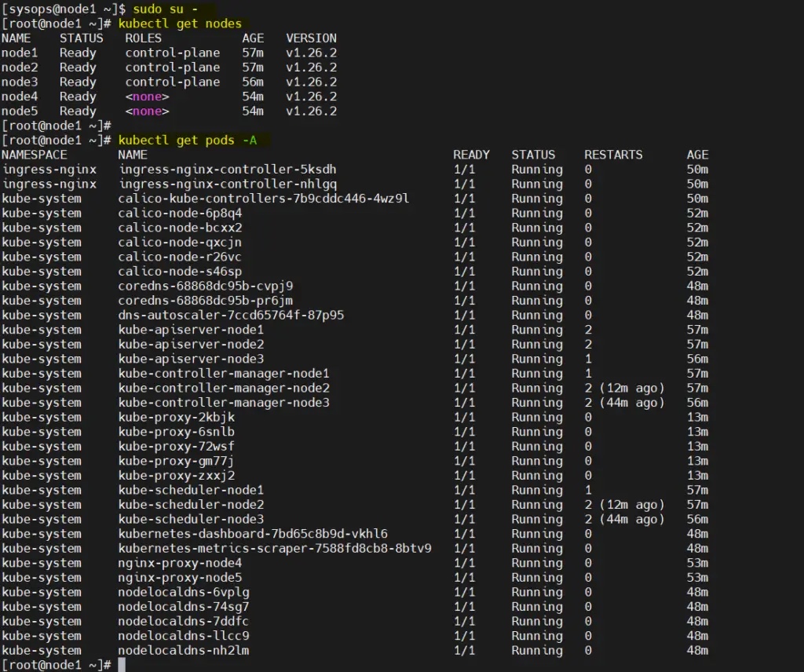Click the cursor at the final prompt

point(121,665)
